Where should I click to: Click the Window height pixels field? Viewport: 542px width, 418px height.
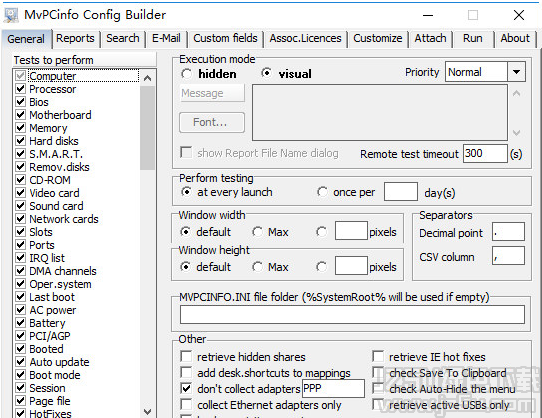pos(351,266)
